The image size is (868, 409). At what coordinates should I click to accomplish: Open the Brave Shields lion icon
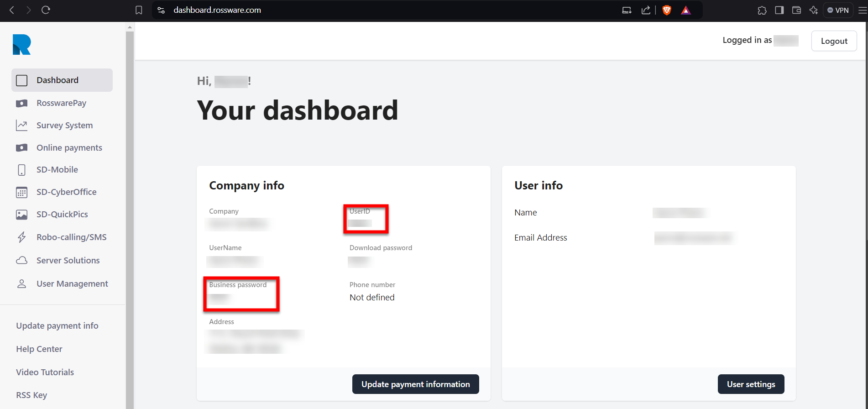coord(667,10)
